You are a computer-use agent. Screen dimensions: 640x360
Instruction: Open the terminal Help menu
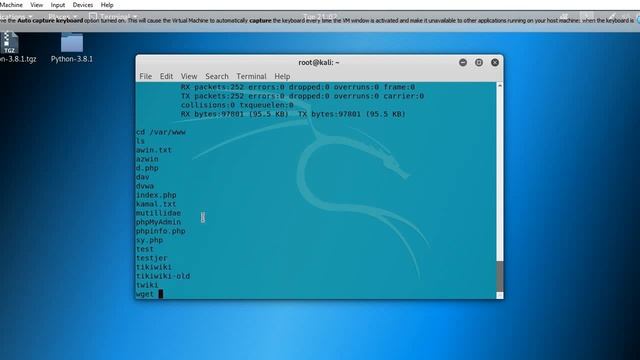[282, 76]
